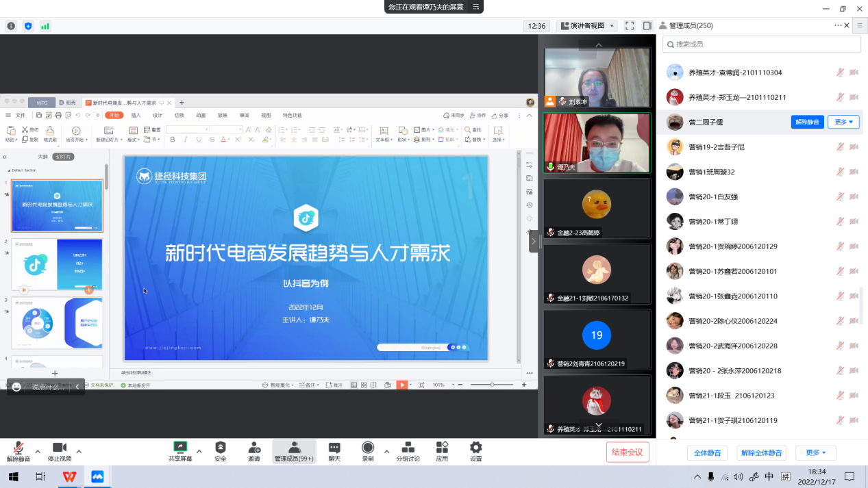
Task: Expand the 演讲者视图 view dropdown
Action: [x=588, y=26]
